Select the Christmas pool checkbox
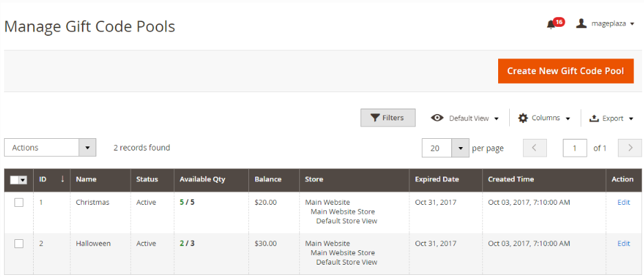The image size is (644, 277). pyautogui.click(x=19, y=202)
